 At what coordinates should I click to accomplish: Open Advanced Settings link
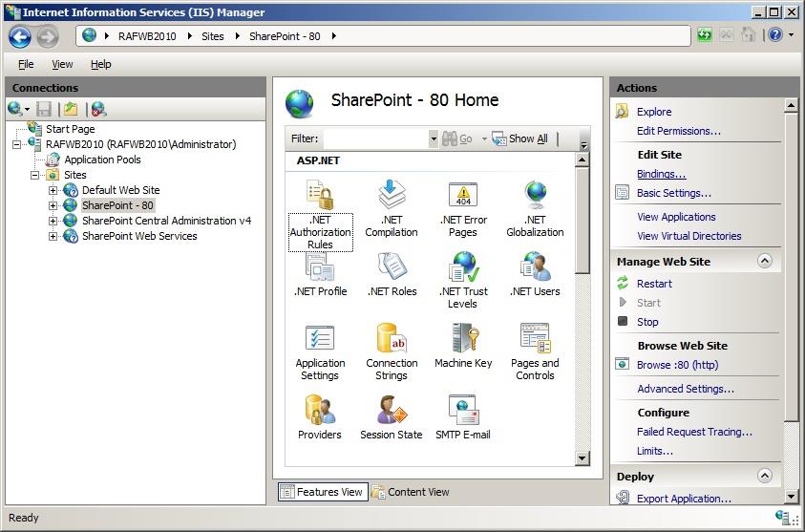(x=686, y=389)
